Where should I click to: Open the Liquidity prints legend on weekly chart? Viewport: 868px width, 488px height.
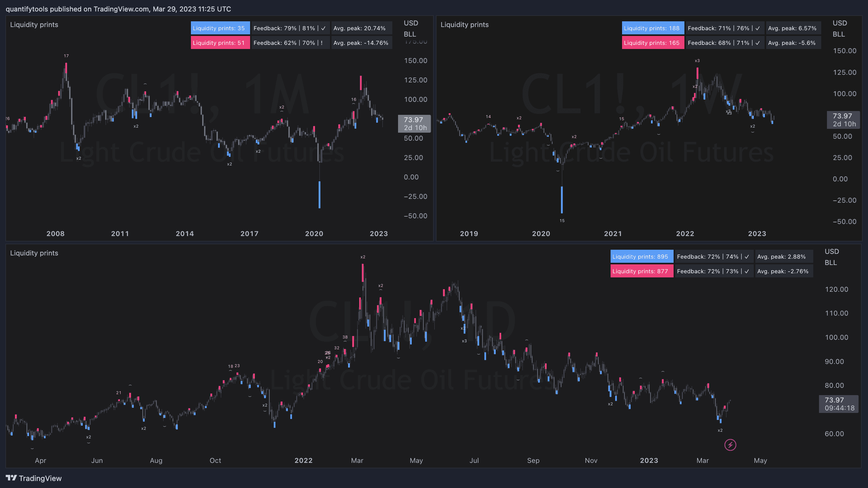coord(464,24)
